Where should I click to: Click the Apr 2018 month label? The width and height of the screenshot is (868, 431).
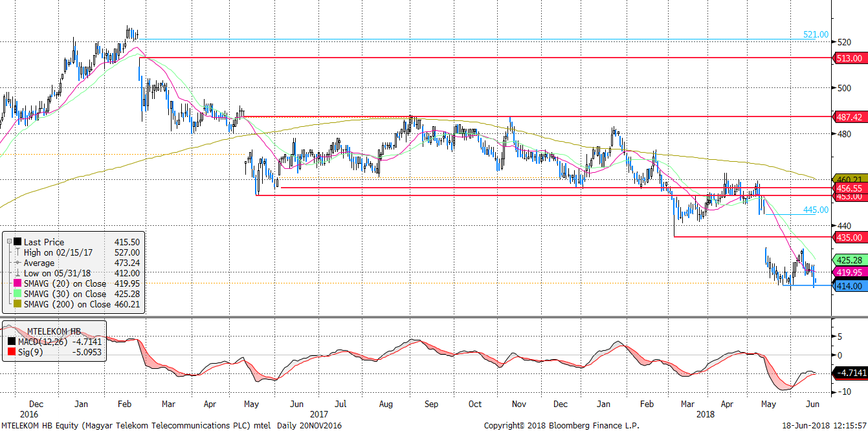pos(728,404)
